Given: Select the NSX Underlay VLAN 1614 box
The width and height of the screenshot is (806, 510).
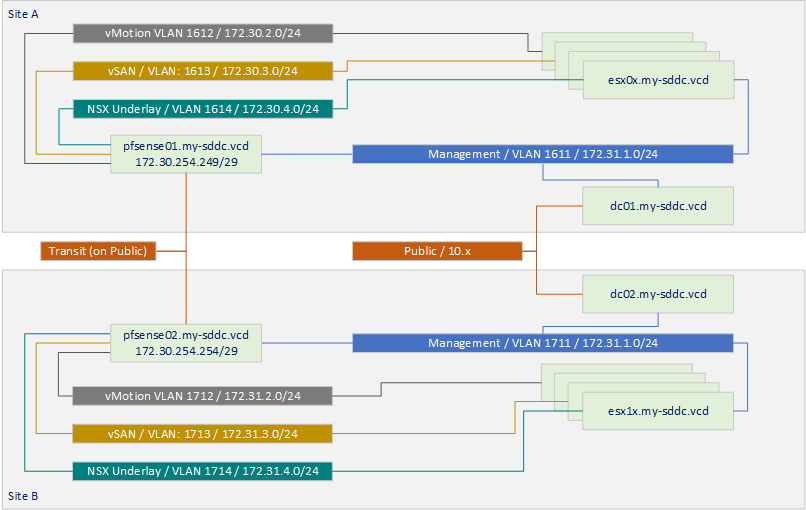Looking at the screenshot, I should [203, 109].
